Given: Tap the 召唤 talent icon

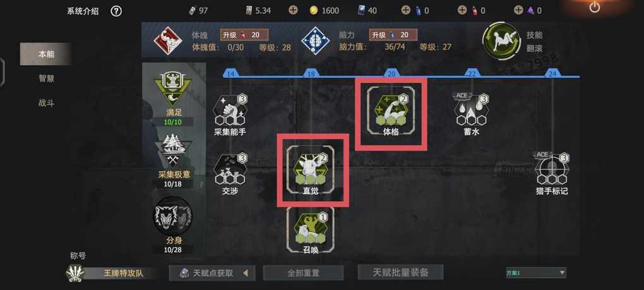Looking at the screenshot, I should (310, 227).
